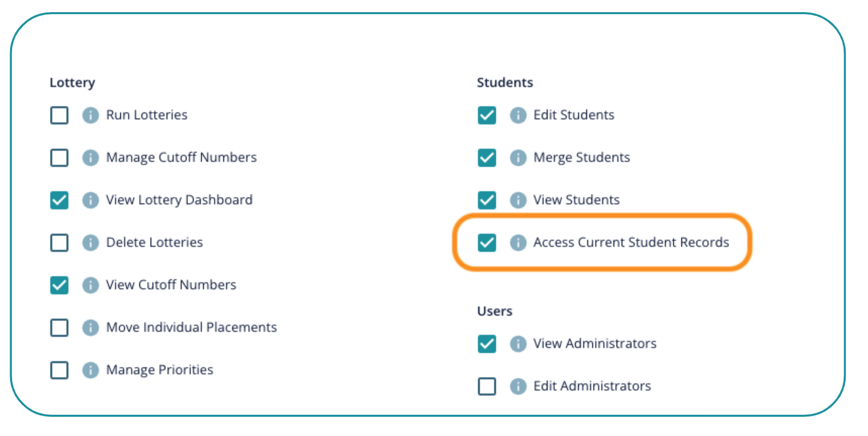Uncheck the View Cutoff Numbers checkbox
The image size is (868, 436).
point(59,285)
